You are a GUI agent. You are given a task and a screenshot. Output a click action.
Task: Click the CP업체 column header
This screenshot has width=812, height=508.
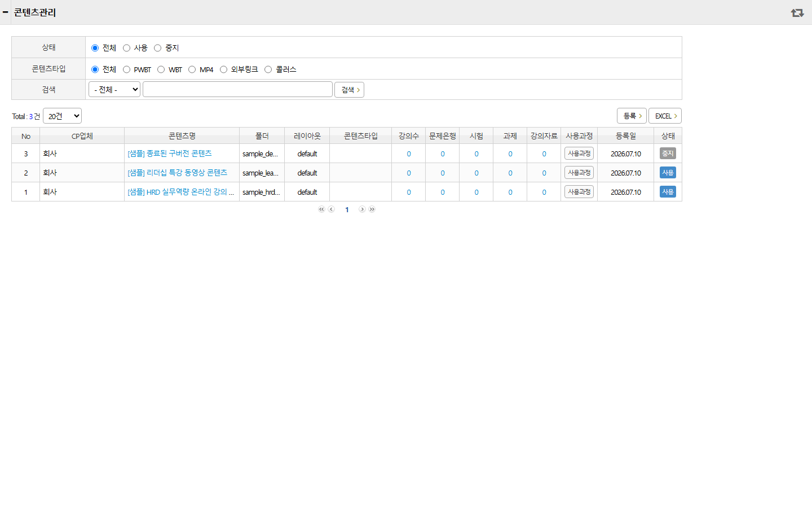point(82,136)
